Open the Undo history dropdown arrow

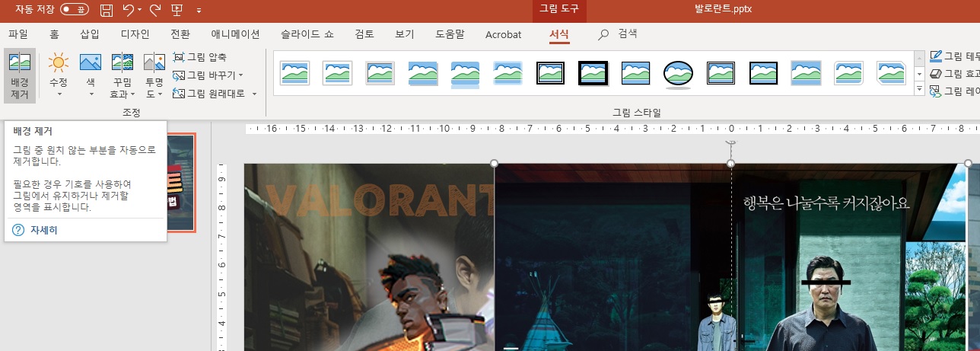tap(141, 10)
